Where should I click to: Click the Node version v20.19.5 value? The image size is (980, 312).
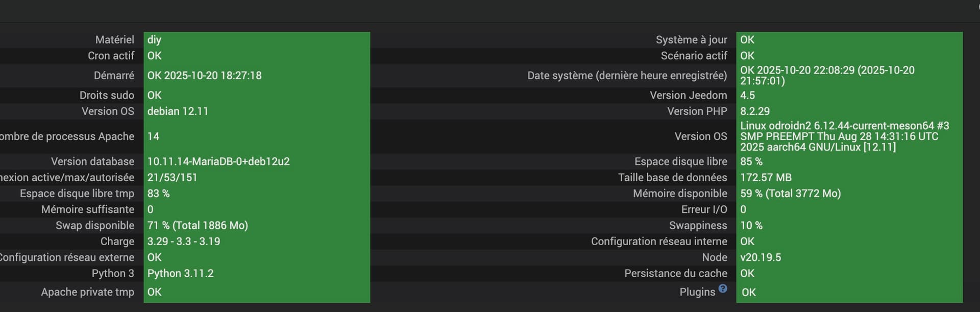(x=761, y=257)
